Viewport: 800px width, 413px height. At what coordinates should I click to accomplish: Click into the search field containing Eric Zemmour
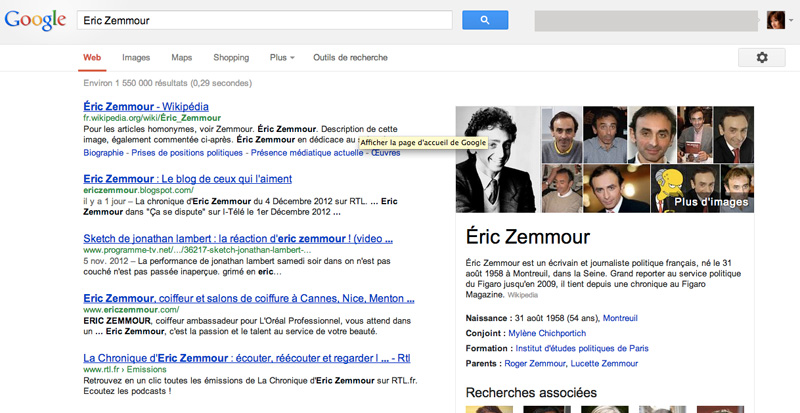coord(264,20)
